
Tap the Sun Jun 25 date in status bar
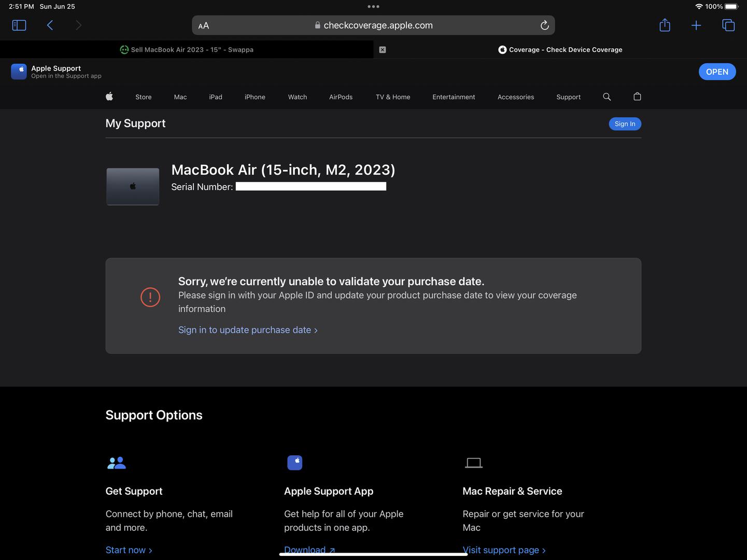57,7
